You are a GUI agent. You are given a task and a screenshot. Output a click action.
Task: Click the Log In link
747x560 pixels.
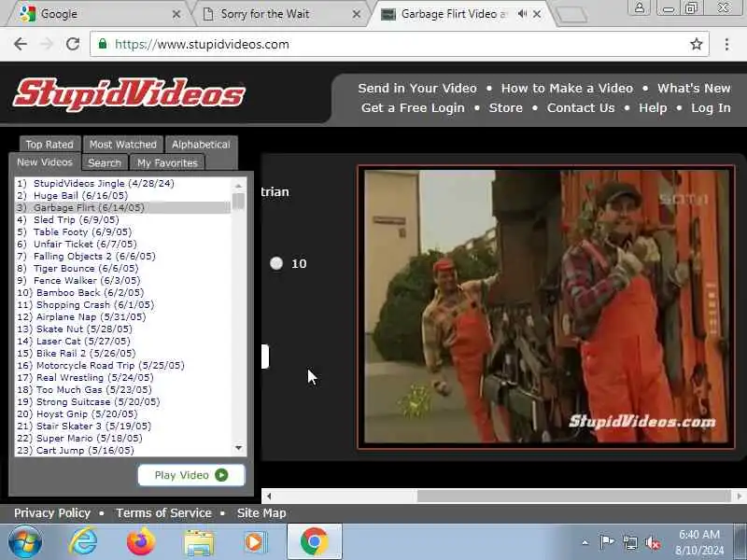point(711,108)
